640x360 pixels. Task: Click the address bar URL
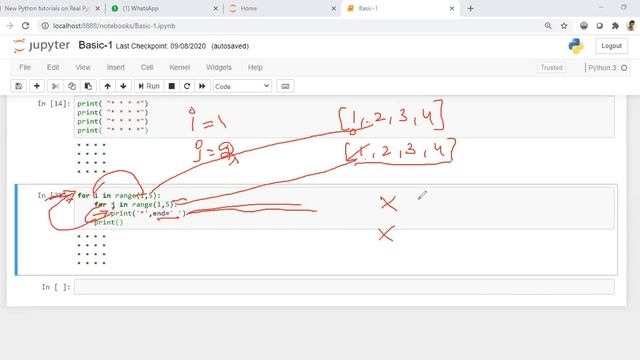pos(114,26)
